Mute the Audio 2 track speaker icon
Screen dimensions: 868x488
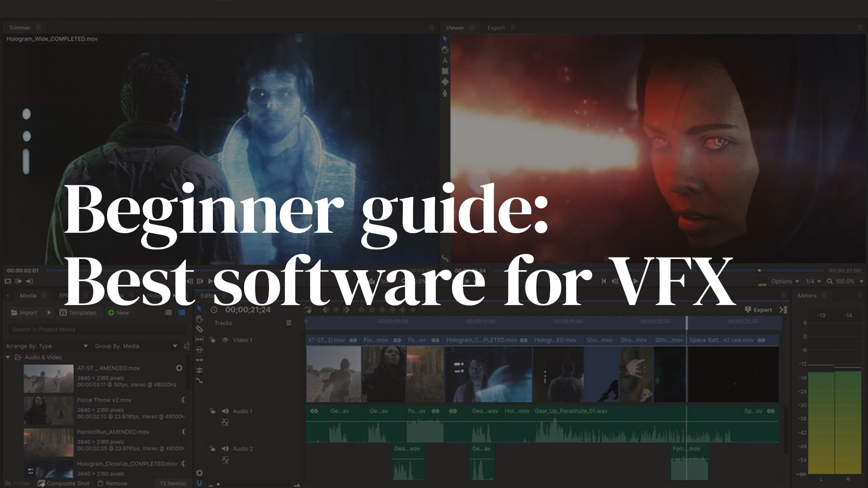[225, 449]
